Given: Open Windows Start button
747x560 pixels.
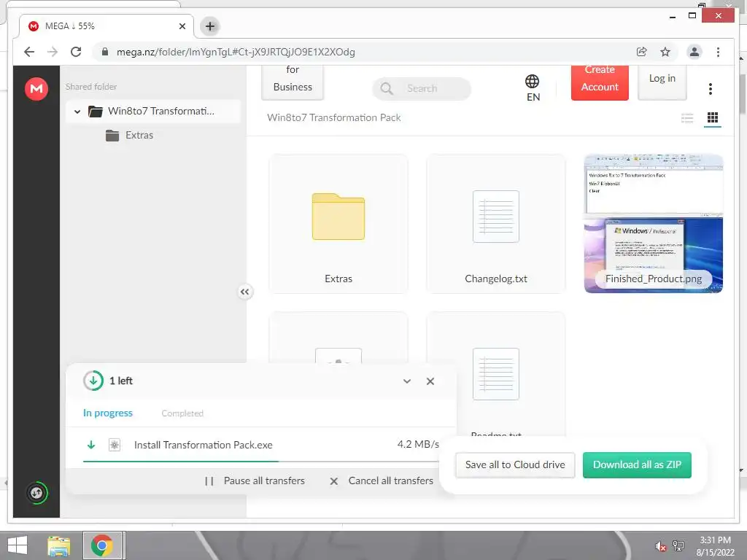Looking at the screenshot, I should [x=18, y=545].
